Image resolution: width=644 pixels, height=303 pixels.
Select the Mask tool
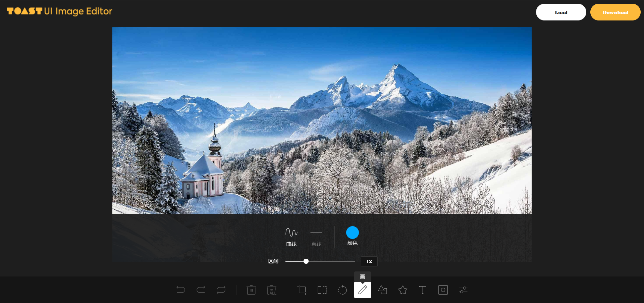coord(443,290)
